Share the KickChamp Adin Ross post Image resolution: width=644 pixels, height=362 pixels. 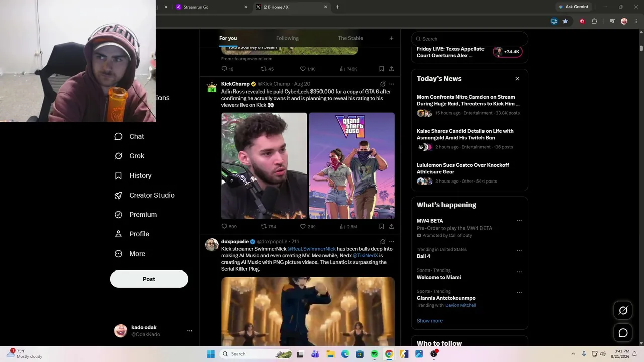[392, 227]
